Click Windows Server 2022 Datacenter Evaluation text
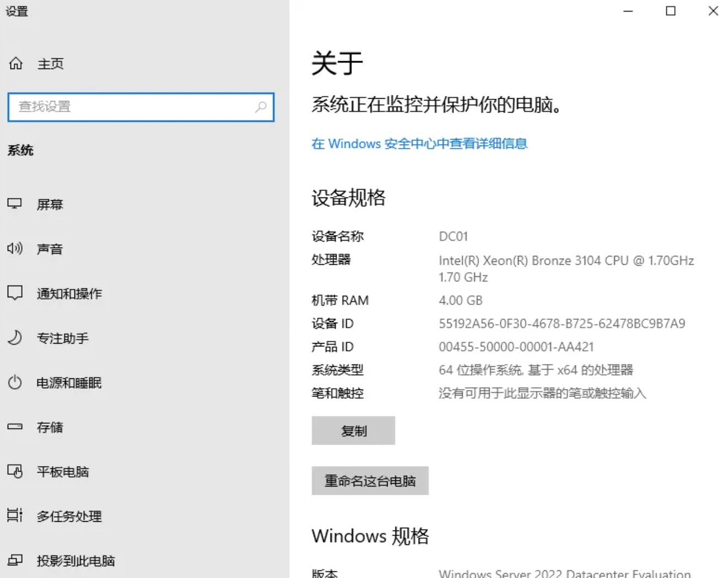Viewport: 728px width, 578px height. click(565, 572)
